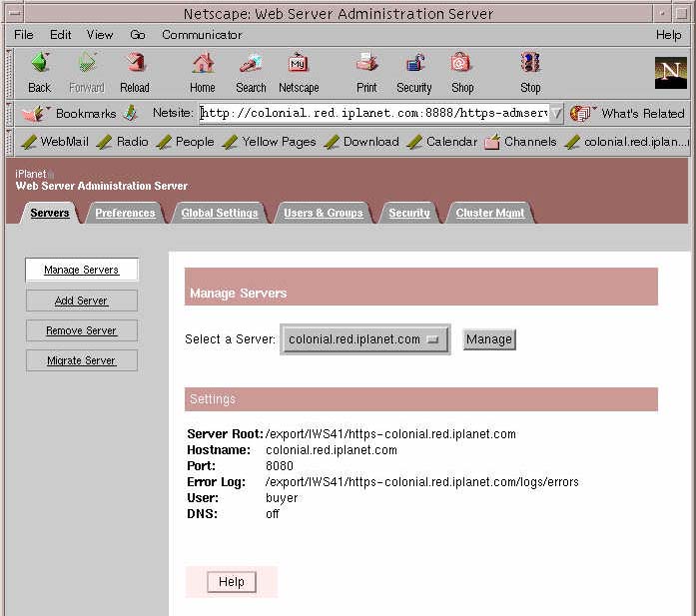The image size is (696, 616).
Task: Click the Shop toolbar icon
Action: point(462,72)
